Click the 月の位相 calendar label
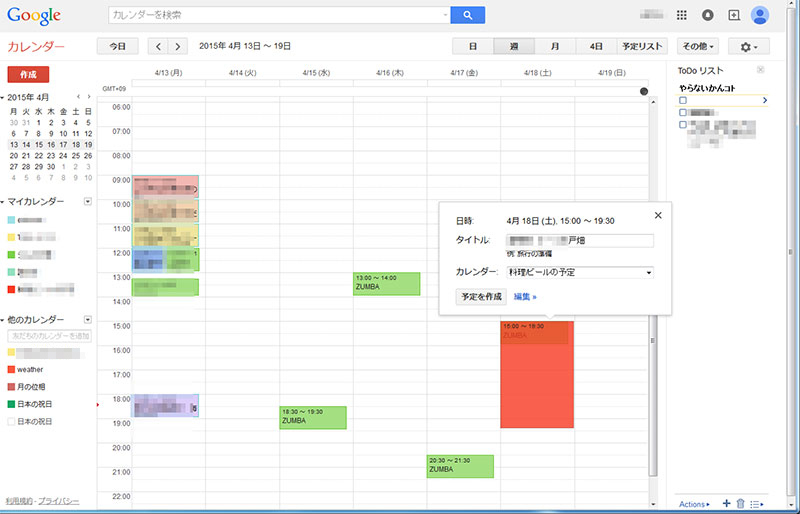This screenshot has height=514, width=800. pos(31,386)
